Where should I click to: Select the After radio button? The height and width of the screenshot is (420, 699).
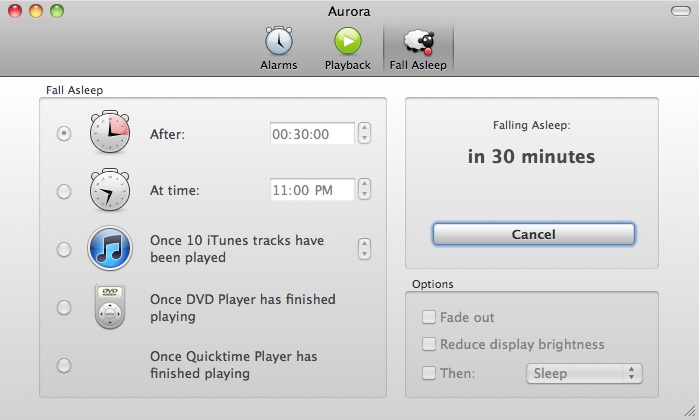(x=64, y=133)
